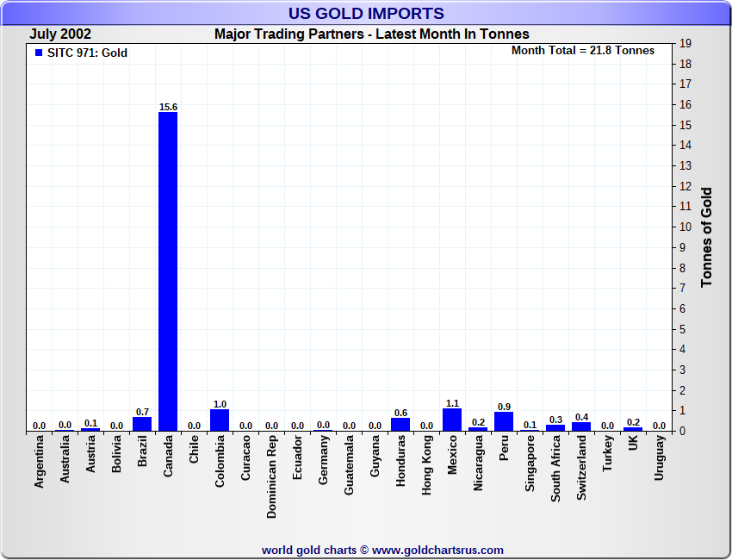Click the 0.7 value above Brazil
The image size is (732, 560).
(142, 412)
